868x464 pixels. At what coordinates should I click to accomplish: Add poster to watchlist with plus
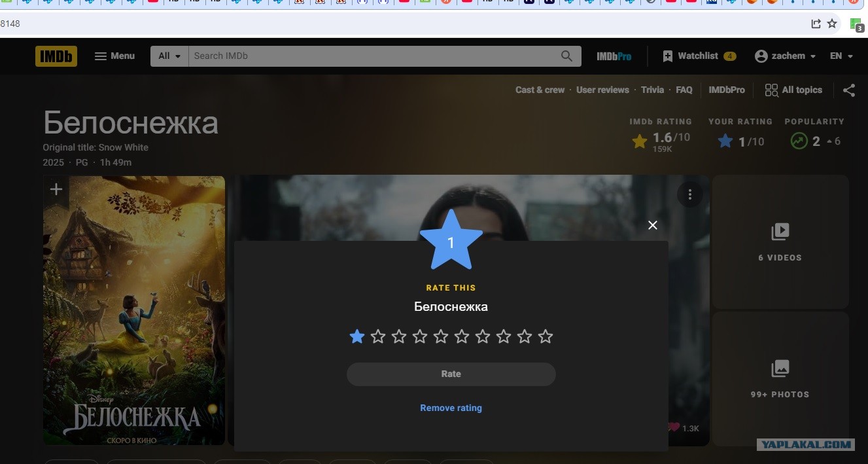pyautogui.click(x=56, y=190)
